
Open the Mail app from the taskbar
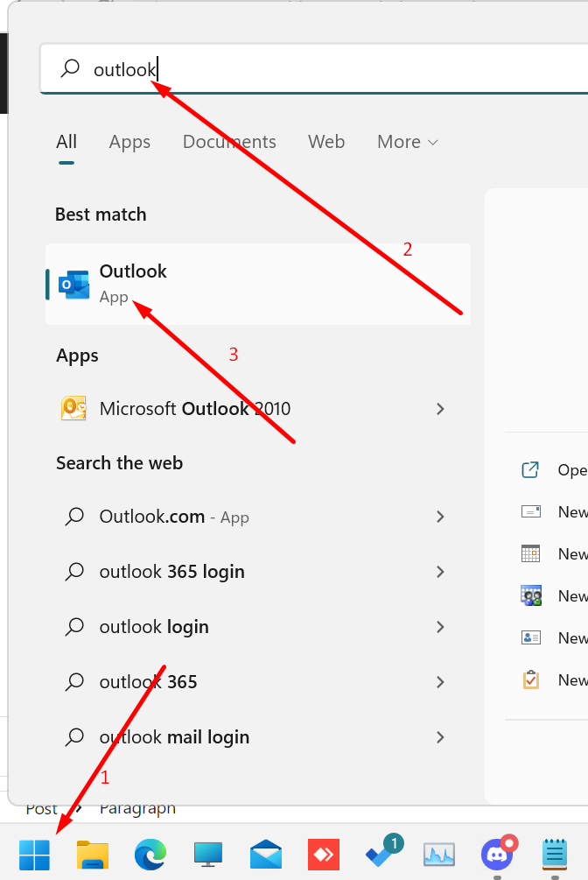pos(266,855)
